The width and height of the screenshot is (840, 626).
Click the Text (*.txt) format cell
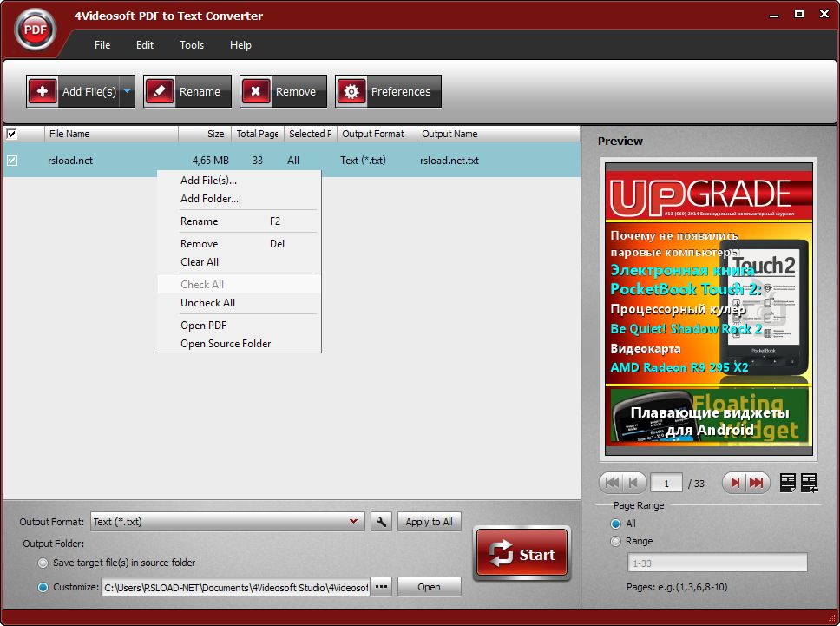click(364, 161)
